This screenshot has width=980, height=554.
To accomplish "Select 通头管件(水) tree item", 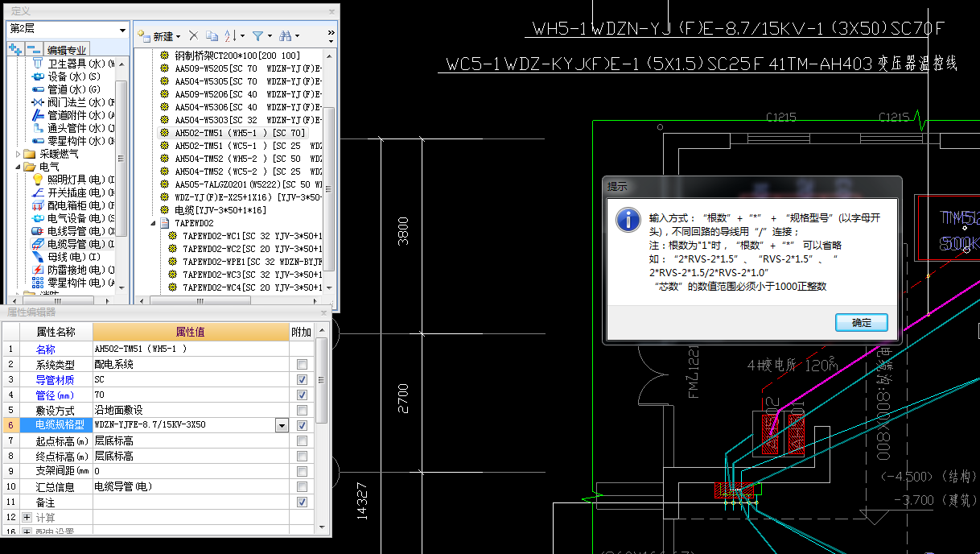I will coord(74,128).
